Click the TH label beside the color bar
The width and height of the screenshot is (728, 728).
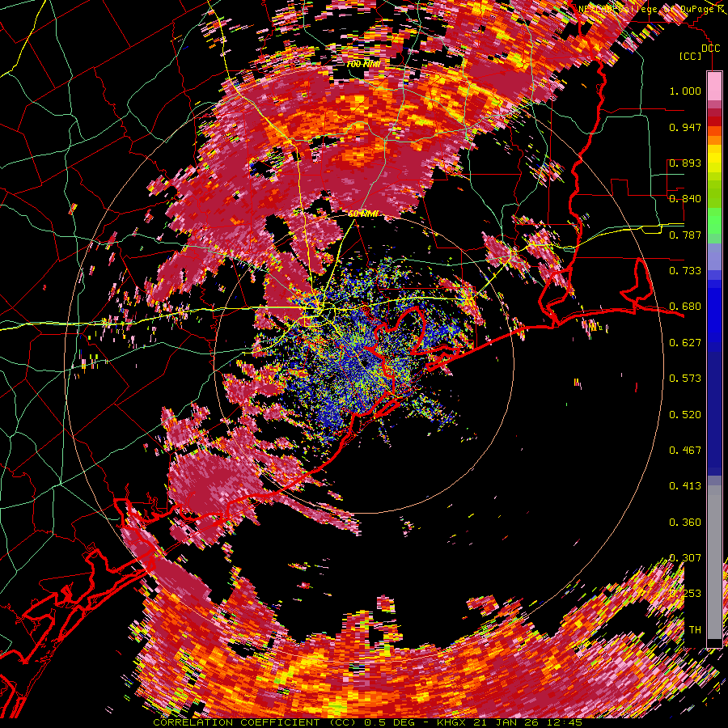695,630
